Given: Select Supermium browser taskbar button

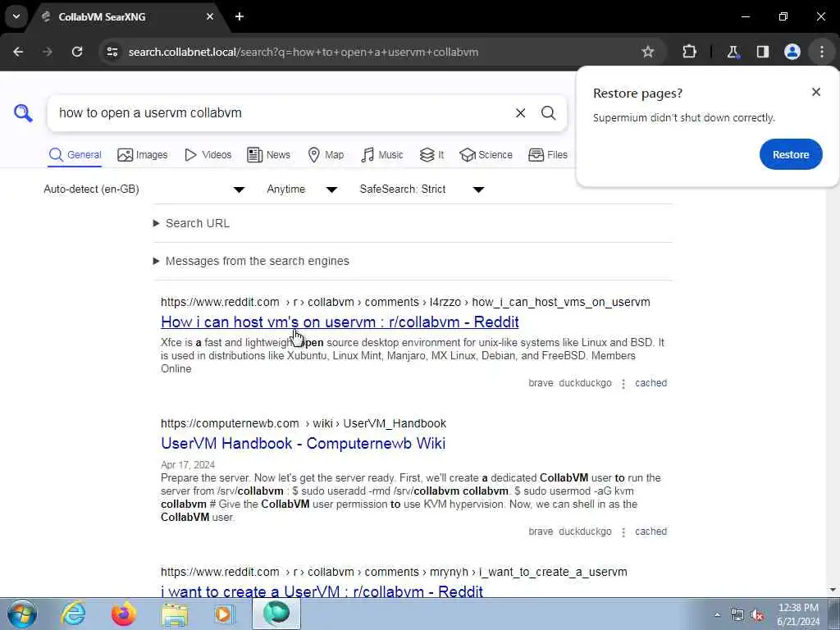Looking at the screenshot, I should (276, 614).
